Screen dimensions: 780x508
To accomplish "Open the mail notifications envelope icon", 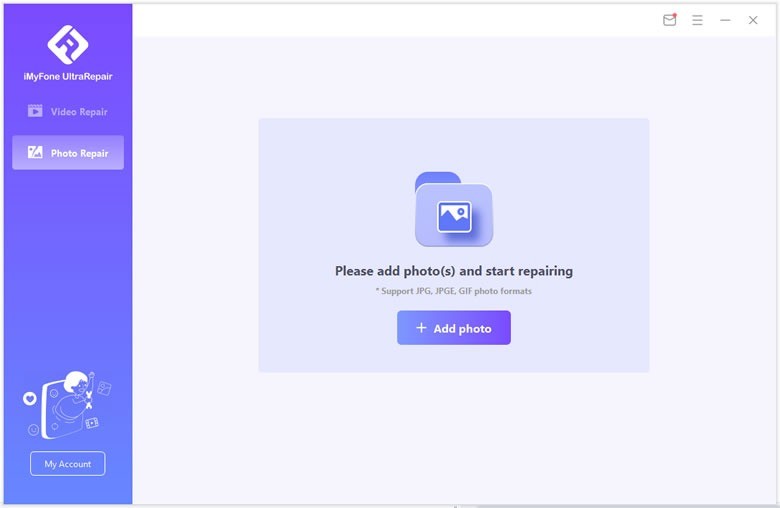I will click(670, 20).
